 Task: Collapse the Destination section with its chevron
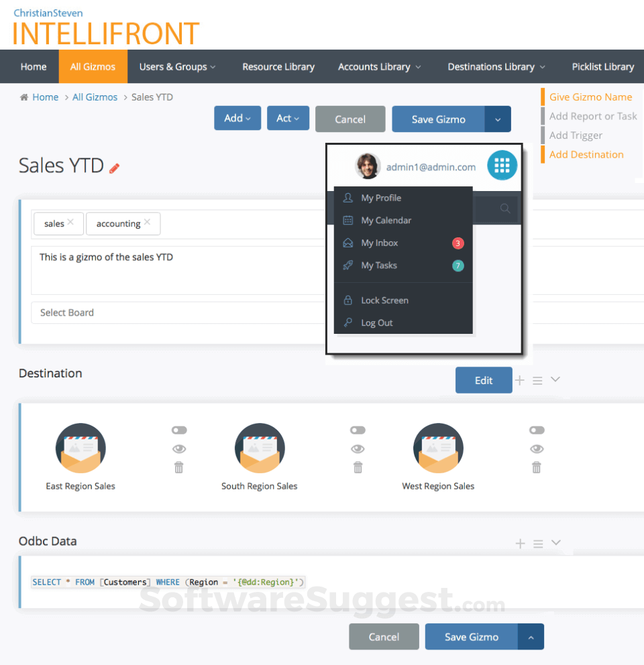pyautogui.click(x=555, y=380)
